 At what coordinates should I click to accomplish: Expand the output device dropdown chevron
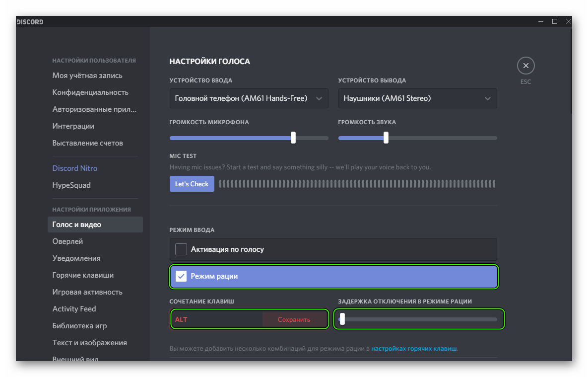point(487,98)
